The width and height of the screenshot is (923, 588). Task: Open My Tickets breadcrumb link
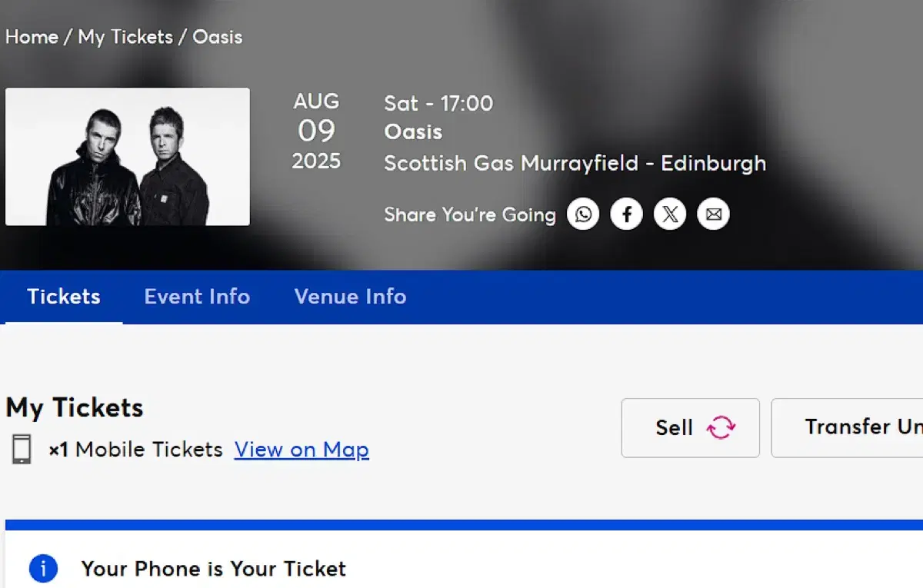tap(125, 37)
